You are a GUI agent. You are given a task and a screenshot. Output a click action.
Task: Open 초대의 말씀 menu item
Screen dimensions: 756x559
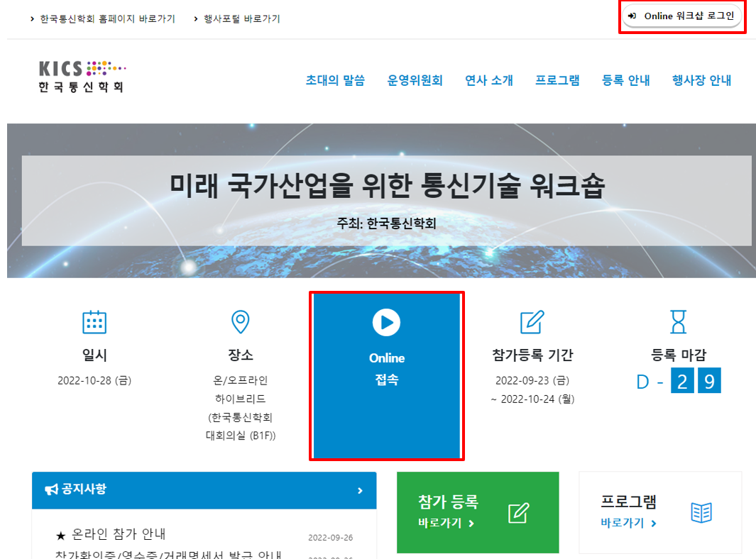point(335,80)
